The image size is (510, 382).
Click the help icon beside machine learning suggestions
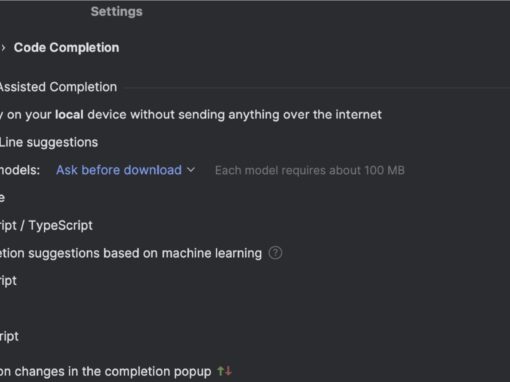click(x=275, y=253)
